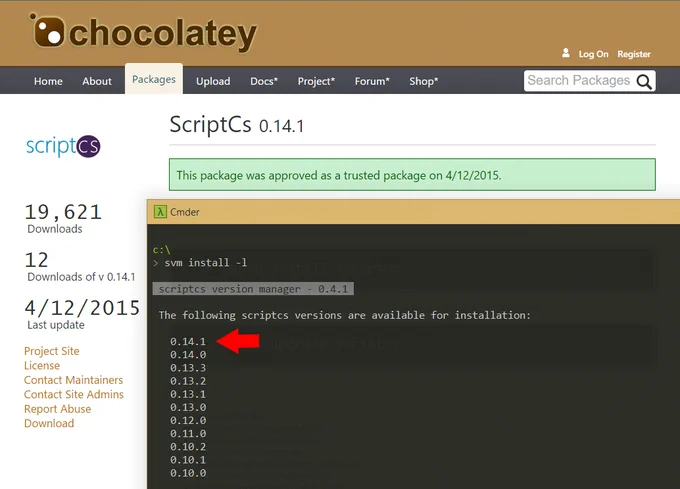
Task: Open the Shop* menu item
Action: click(x=423, y=81)
